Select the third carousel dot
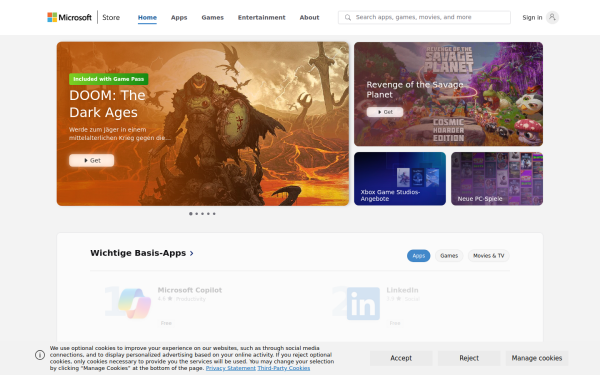 (202, 214)
